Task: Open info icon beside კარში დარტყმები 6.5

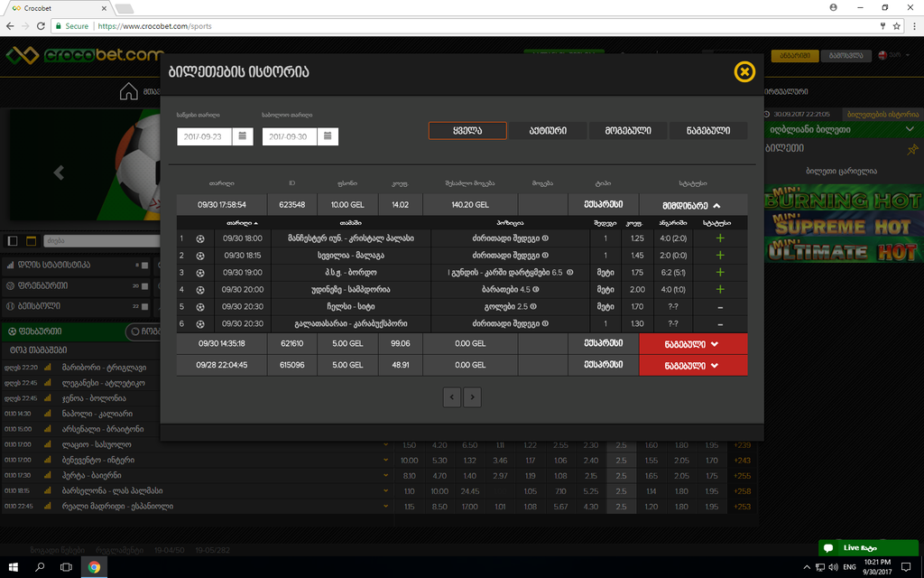Action: [570, 273]
